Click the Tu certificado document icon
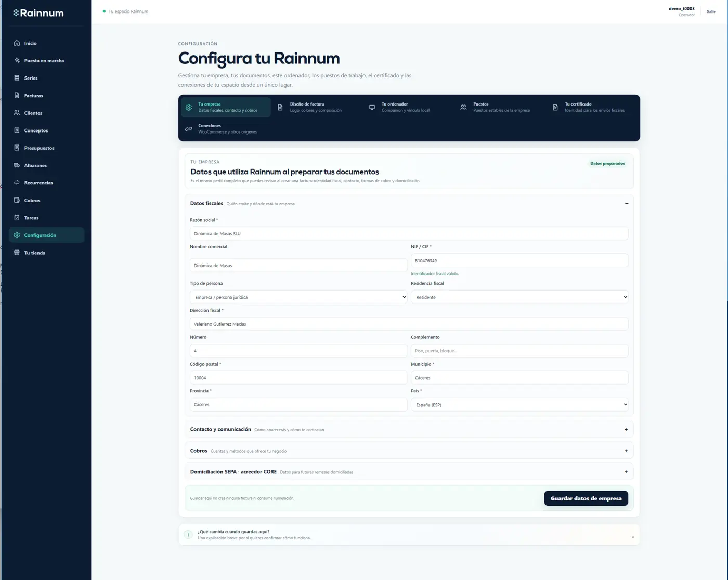 [x=555, y=107]
